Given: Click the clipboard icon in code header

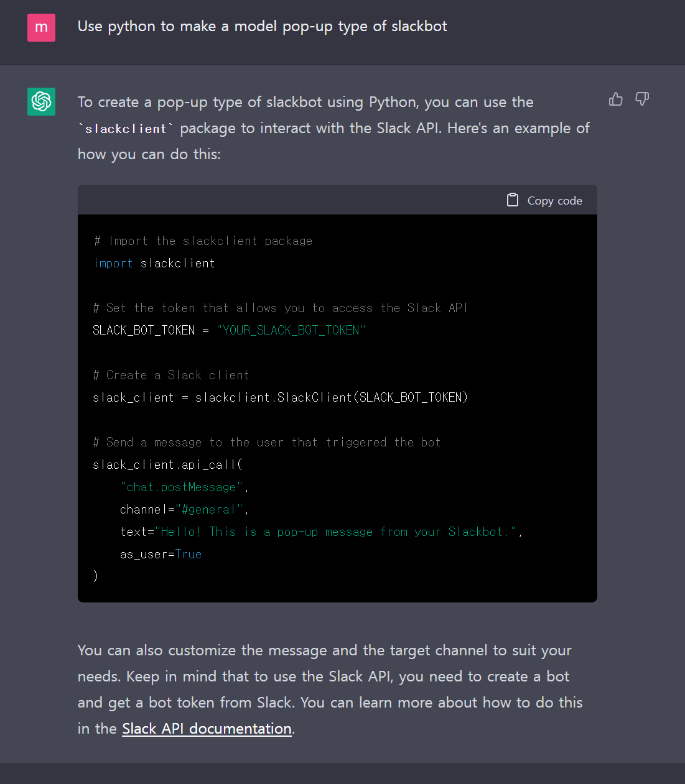Looking at the screenshot, I should 513,200.
